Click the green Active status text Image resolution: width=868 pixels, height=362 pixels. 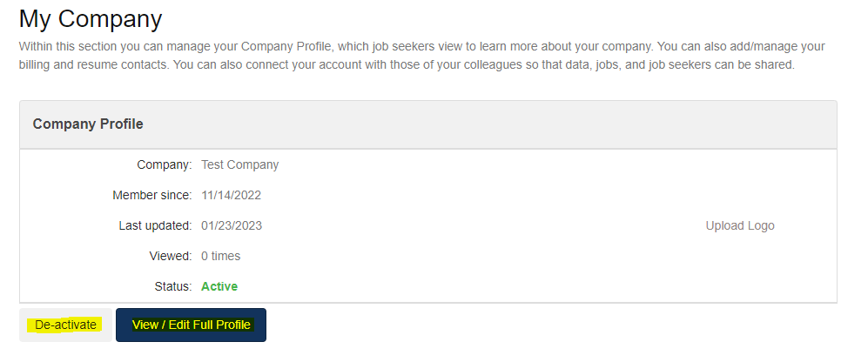(x=219, y=286)
